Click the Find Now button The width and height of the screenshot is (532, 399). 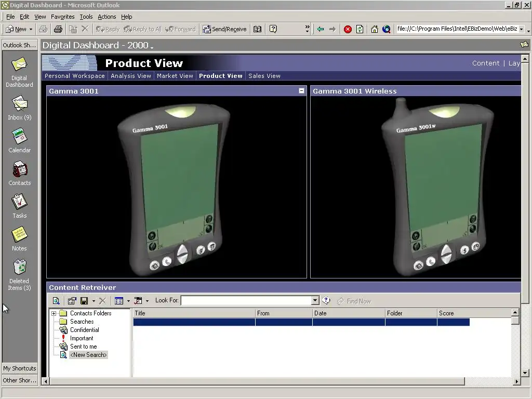pyautogui.click(x=354, y=301)
